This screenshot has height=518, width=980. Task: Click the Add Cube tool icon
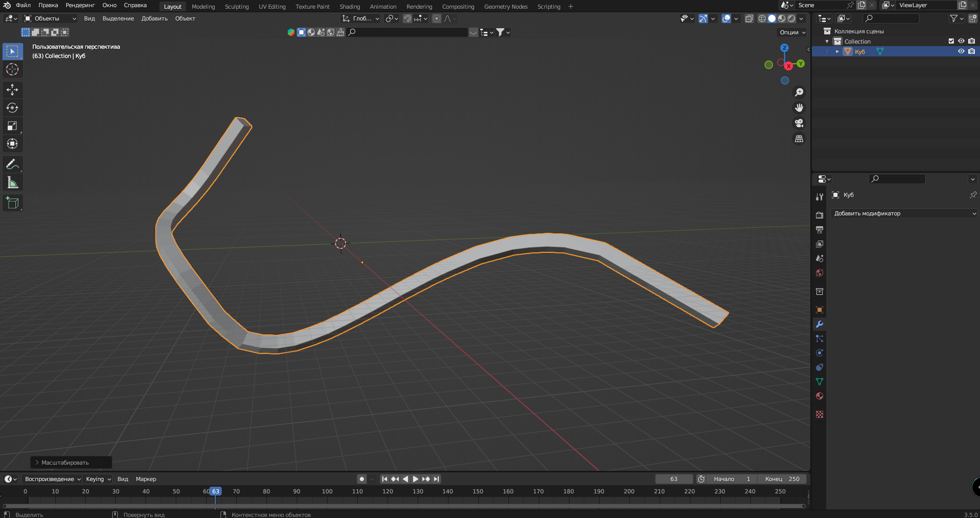[x=12, y=203]
